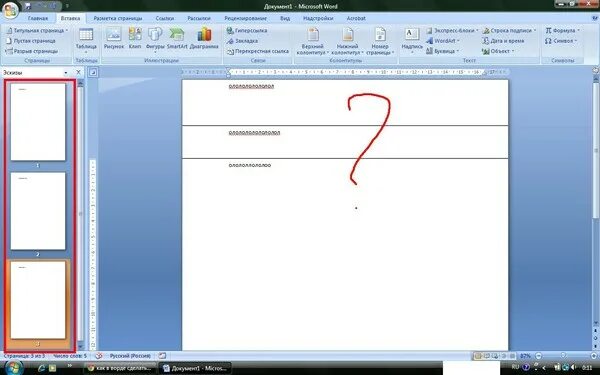The height and width of the screenshot is (375, 600).
Task: Open the Эскизы pane selector dropdown
Action: (x=66, y=72)
